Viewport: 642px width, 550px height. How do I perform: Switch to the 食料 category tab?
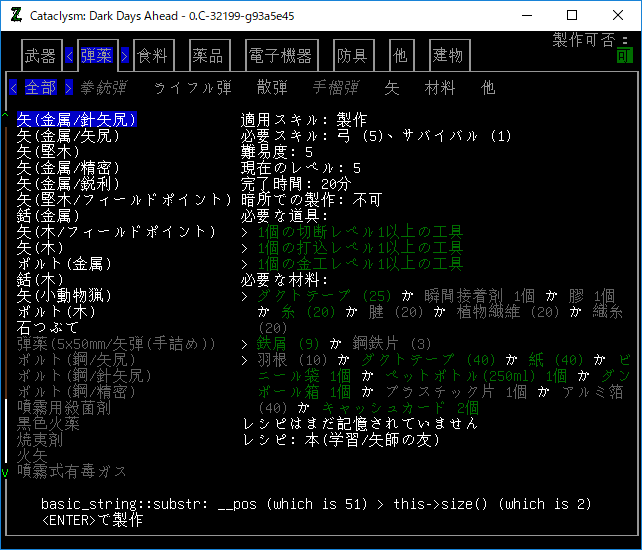[x=152, y=56]
